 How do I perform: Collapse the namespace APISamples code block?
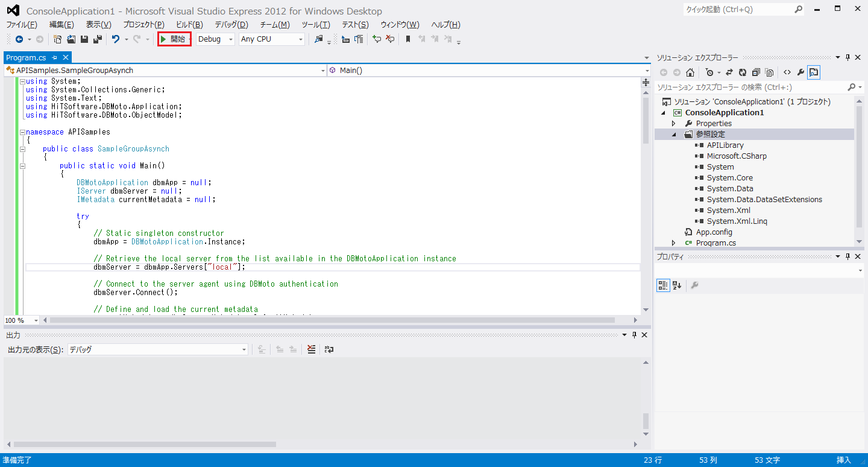tap(22, 132)
